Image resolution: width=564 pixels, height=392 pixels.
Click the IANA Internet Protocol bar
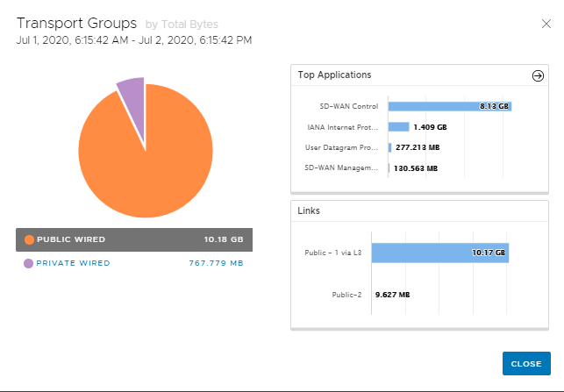click(398, 127)
